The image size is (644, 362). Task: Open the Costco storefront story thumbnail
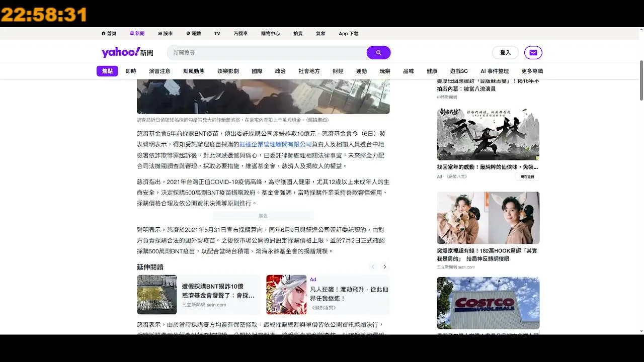(x=488, y=303)
